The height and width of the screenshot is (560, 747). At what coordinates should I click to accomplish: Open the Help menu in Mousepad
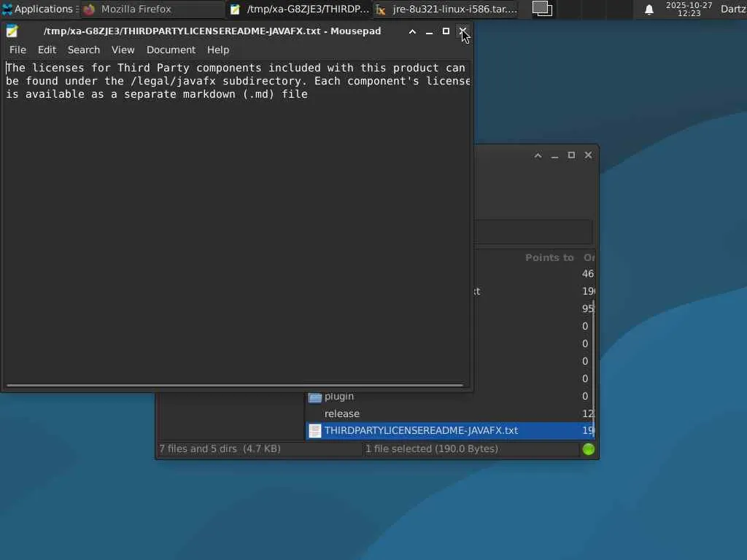[218, 50]
